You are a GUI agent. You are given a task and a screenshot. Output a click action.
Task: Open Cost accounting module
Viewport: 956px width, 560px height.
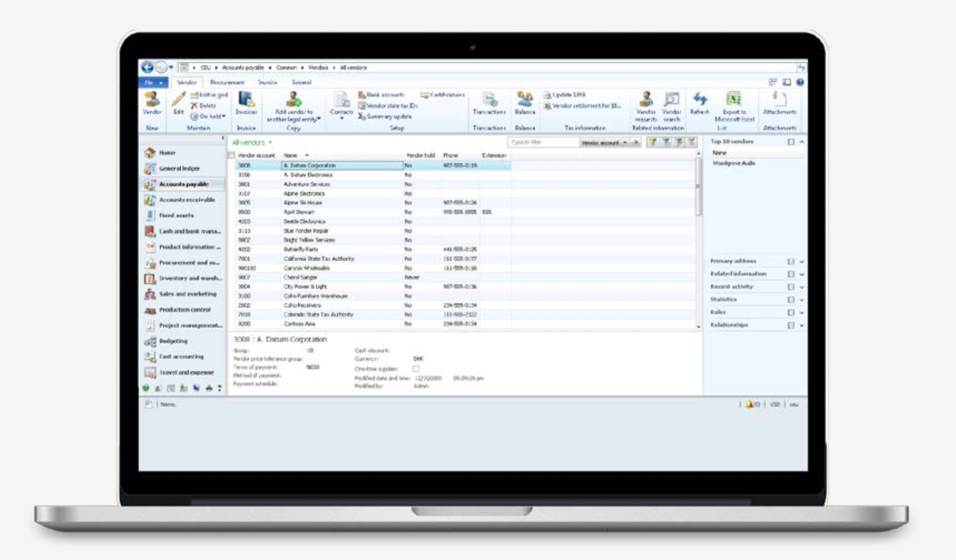tap(182, 357)
